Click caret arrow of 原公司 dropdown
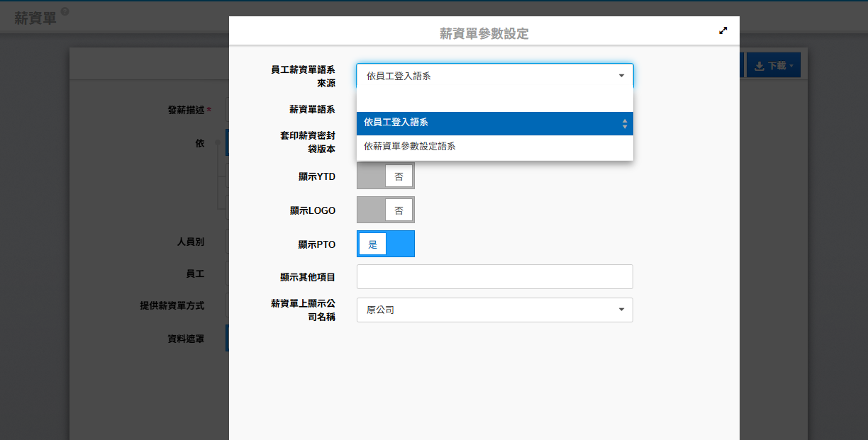 tap(621, 310)
